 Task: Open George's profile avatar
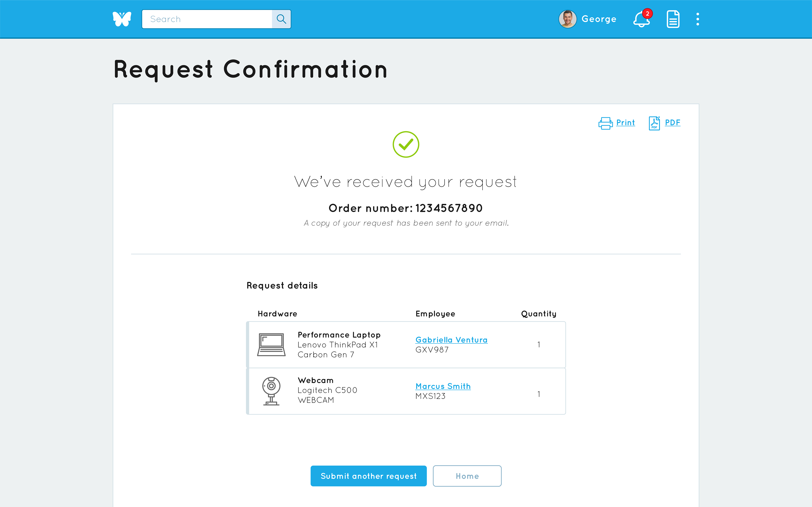567,19
